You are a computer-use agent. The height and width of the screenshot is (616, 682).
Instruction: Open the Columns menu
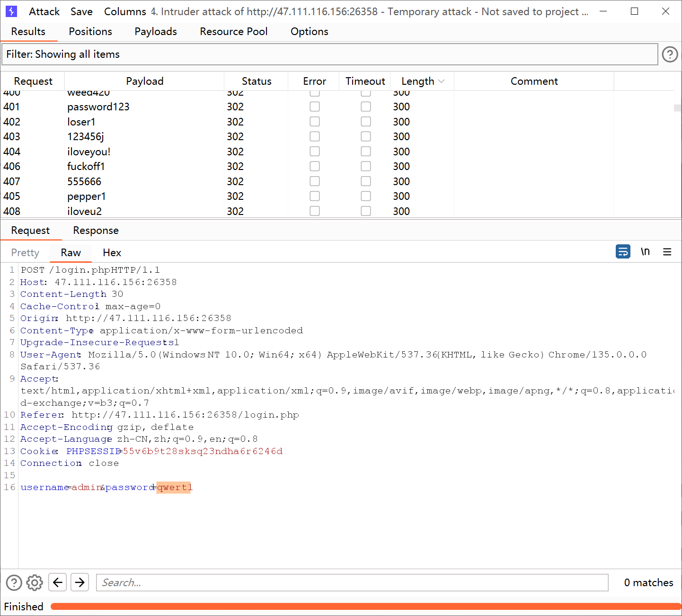125,11
